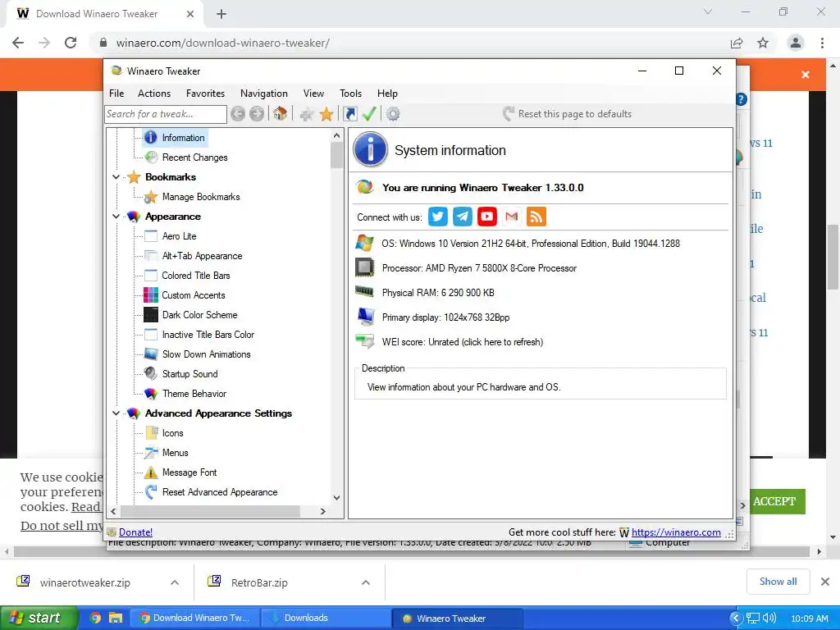The image size is (840, 630).
Task: Switch to Downloads taskbar window
Action: click(326, 618)
